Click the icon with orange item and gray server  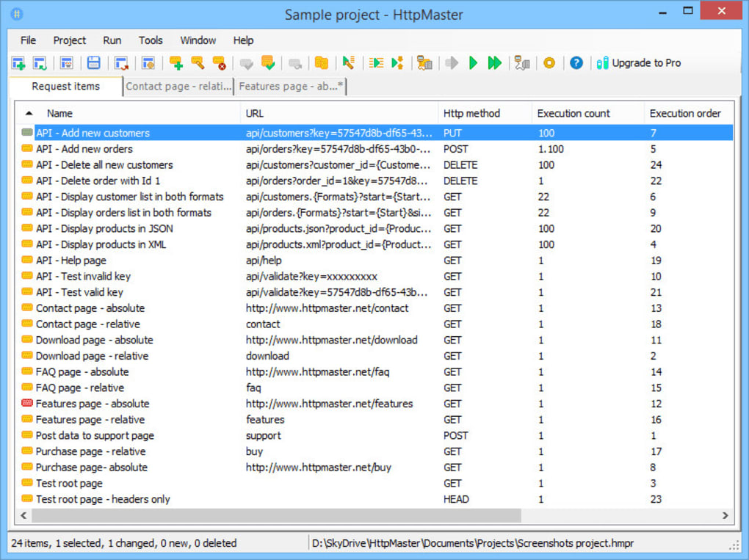pos(424,63)
